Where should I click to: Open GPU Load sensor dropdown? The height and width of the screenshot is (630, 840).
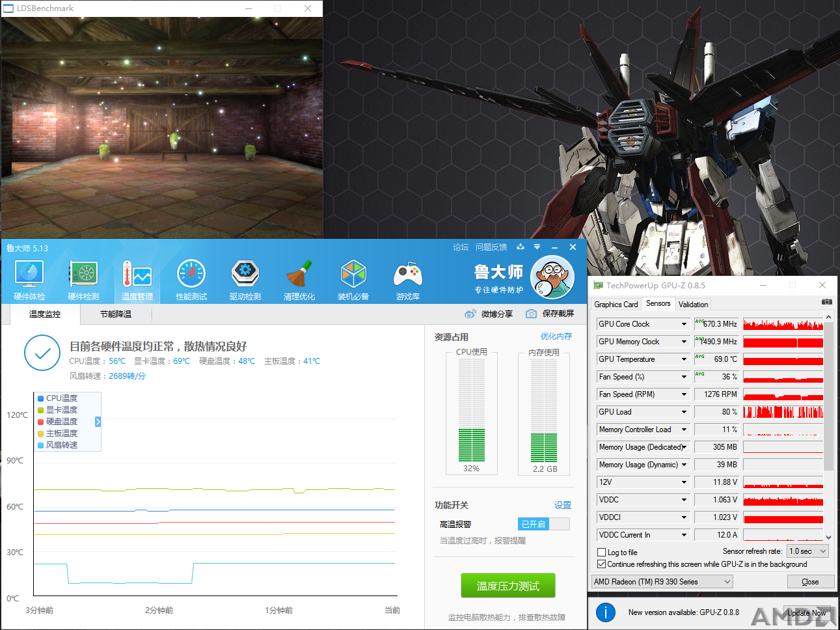pyautogui.click(x=684, y=412)
